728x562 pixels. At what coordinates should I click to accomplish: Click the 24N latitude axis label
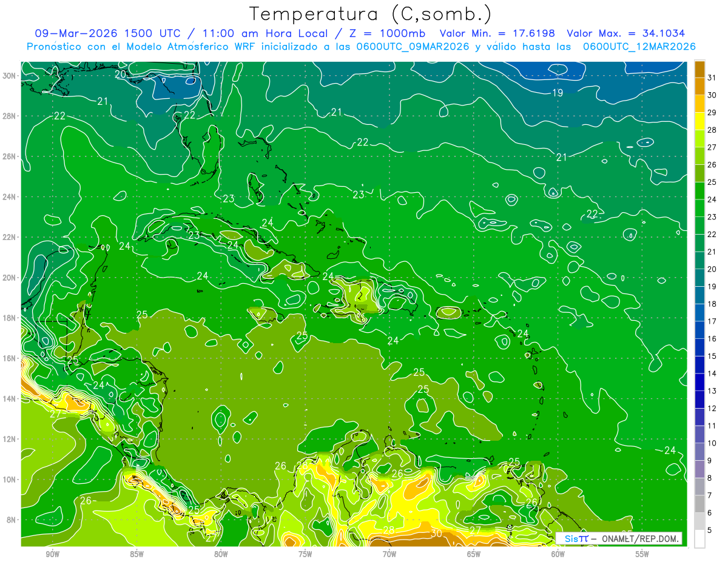coord(9,197)
